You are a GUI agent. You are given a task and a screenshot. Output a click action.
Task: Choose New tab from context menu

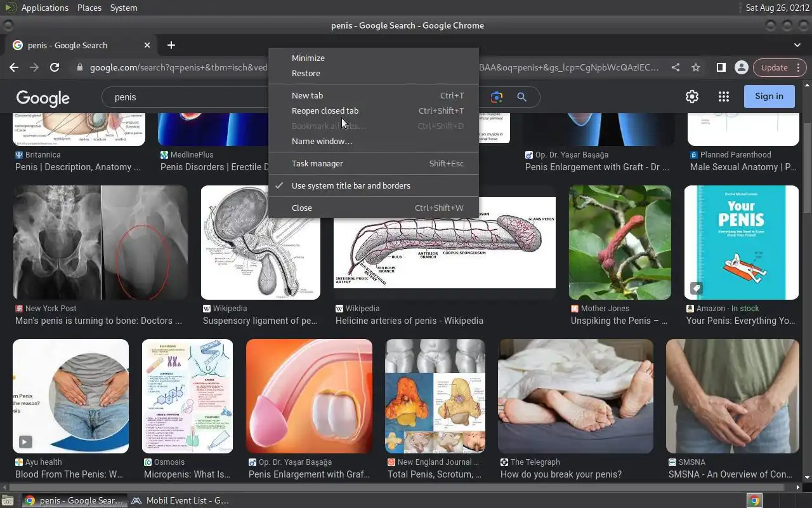(374, 95)
